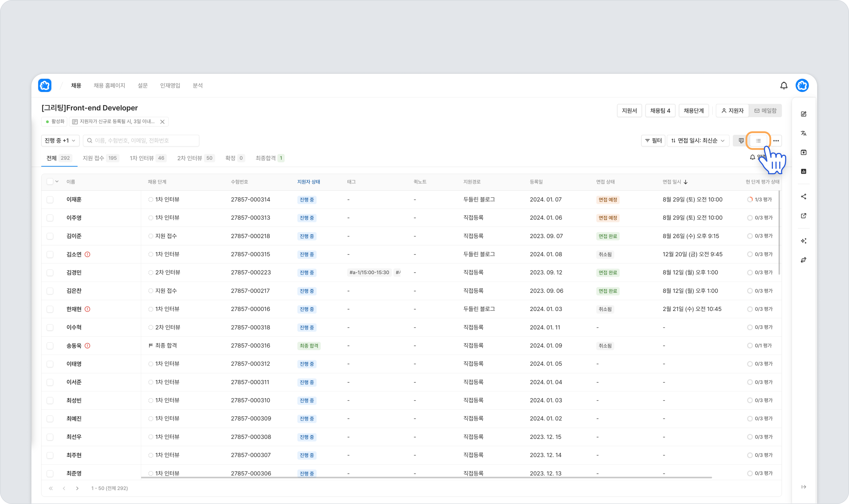
Task: Check the box for applicant 이재훈
Action: [50, 200]
